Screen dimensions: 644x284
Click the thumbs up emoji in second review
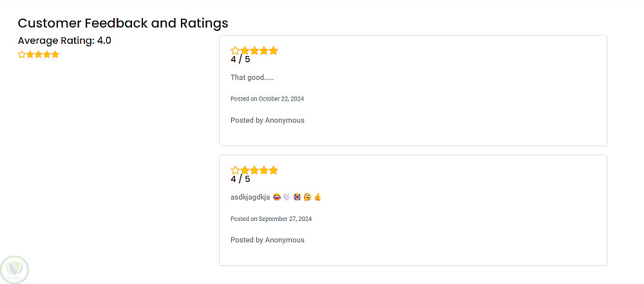click(317, 197)
